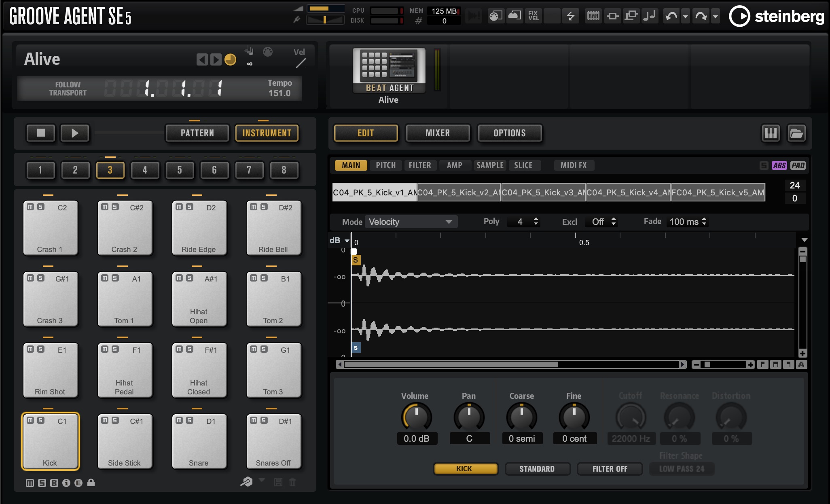Toggle Follow Transport
830x504 pixels.
(x=68, y=89)
